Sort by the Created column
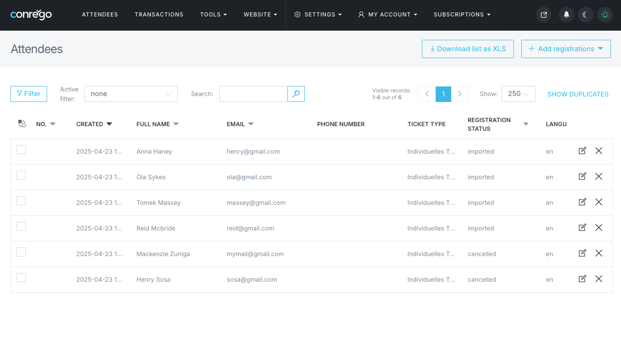Screen dimensions: 621x364 (94, 124)
